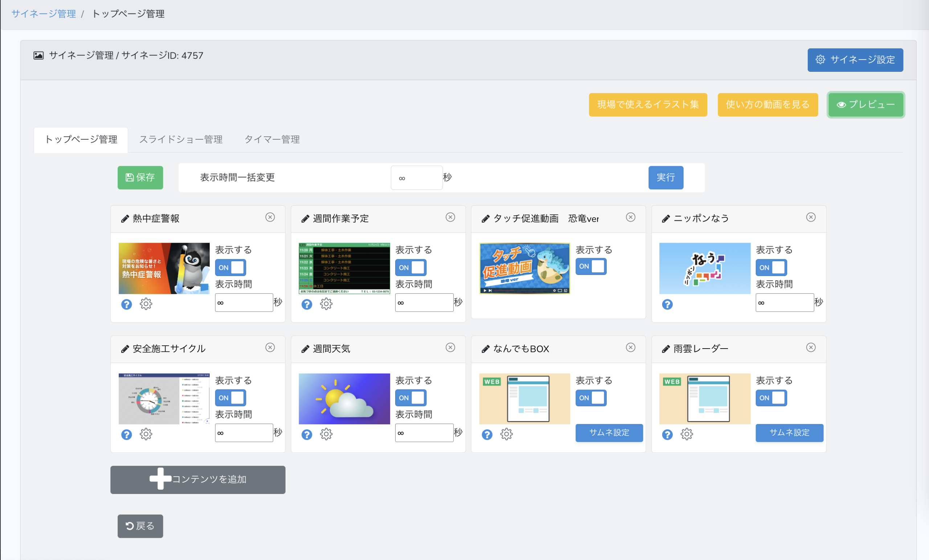Viewport: 929px width, 560px height.
Task: Click the pencil icon beside 熱中症警報
Action: coord(125,219)
